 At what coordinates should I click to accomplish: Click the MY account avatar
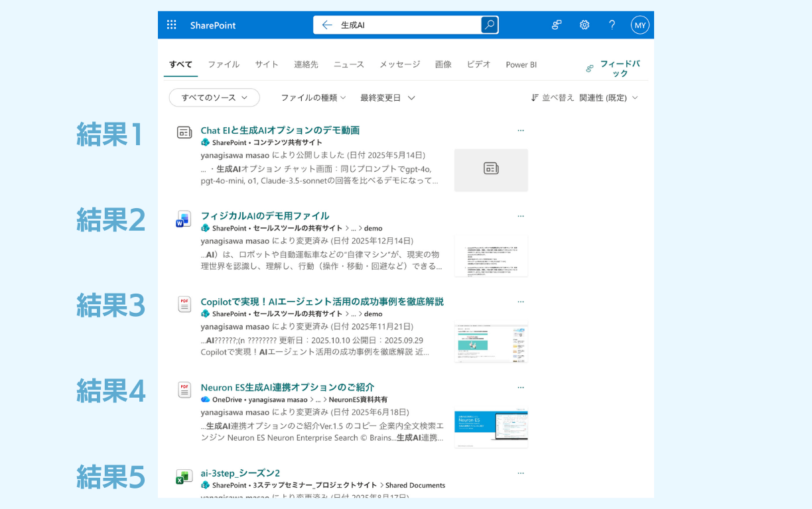640,25
